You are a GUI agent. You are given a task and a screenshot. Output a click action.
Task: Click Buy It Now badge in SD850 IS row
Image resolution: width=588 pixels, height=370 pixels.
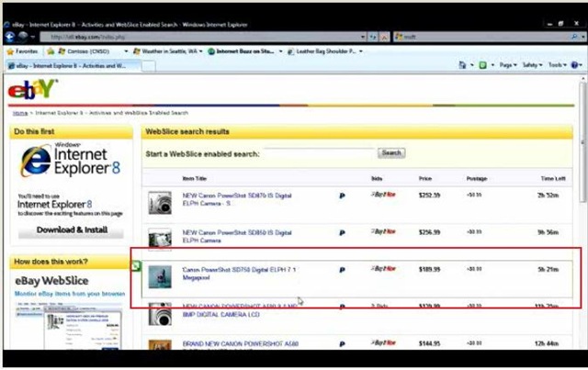tap(383, 231)
